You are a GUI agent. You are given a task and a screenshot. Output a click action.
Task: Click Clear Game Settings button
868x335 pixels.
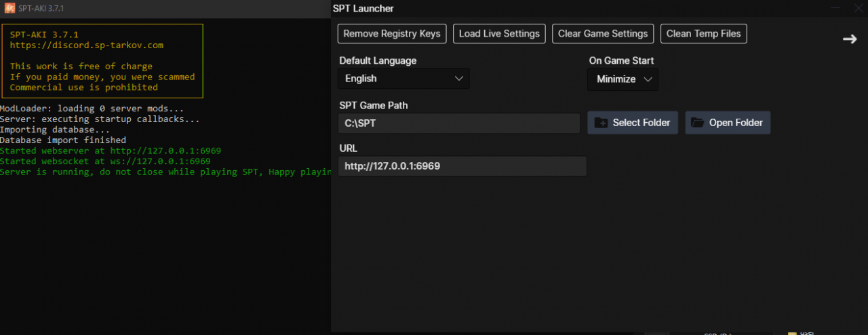[x=604, y=33]
